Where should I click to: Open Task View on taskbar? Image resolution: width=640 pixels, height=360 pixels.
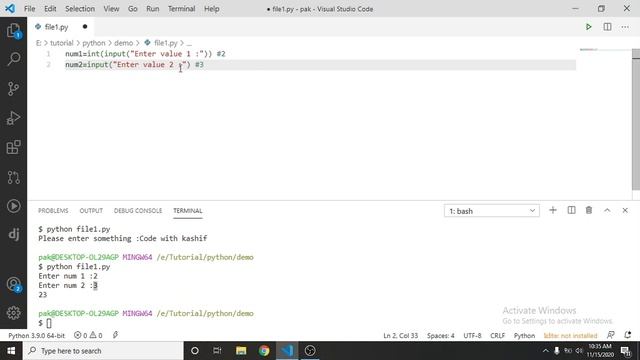click(x=218, y=351)
